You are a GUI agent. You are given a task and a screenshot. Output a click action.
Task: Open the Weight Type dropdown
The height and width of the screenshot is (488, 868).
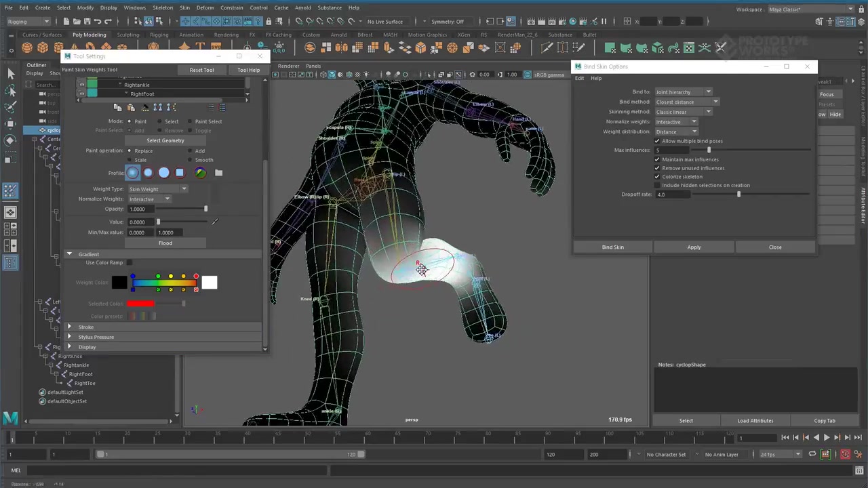pyautogui.click(x=157, y=189)
